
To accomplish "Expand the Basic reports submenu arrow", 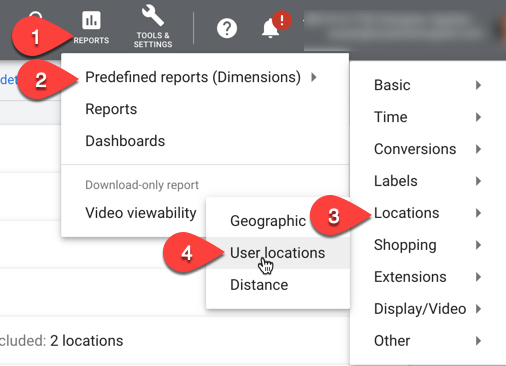I will pos(478,85).
